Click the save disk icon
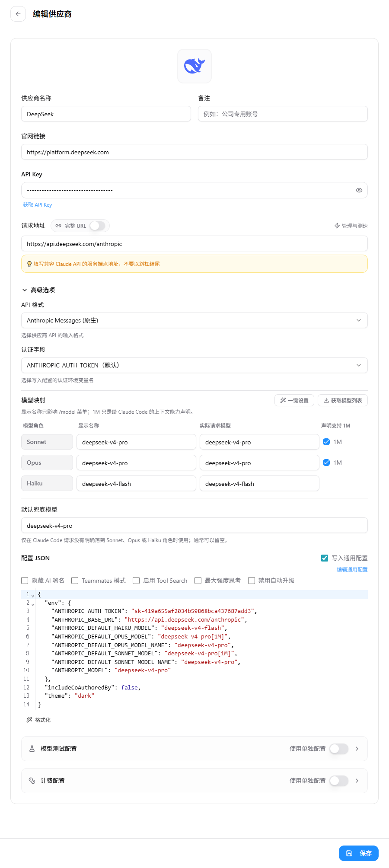The height and width of the screenshot is (868, 389). (x=349, y=853)
